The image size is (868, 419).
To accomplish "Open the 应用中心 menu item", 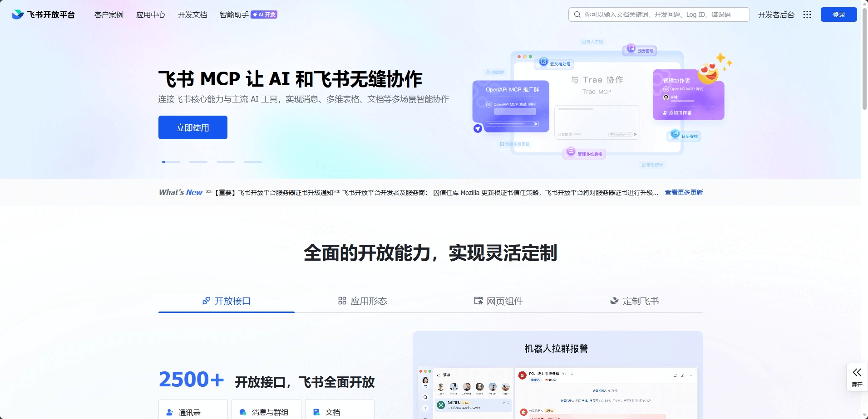I will pos(150,15).
